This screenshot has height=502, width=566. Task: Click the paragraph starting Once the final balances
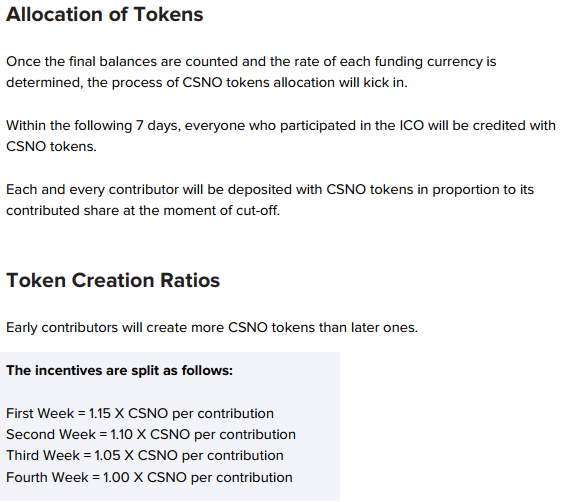point(251,72)
